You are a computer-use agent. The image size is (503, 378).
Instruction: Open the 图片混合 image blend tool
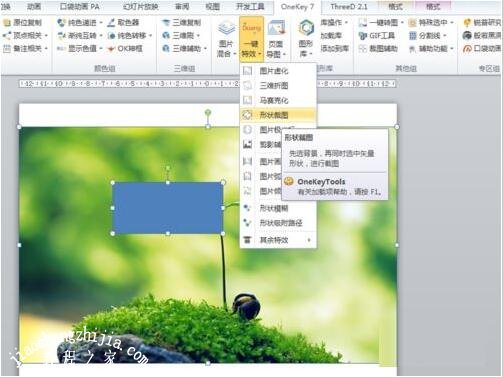click(x=226, y=39)
